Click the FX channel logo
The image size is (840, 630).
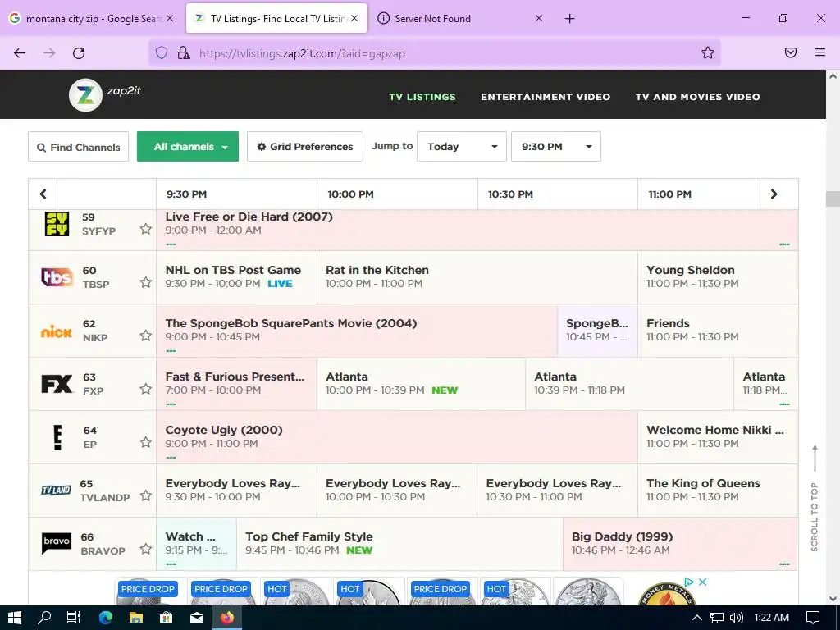(57, 384)
